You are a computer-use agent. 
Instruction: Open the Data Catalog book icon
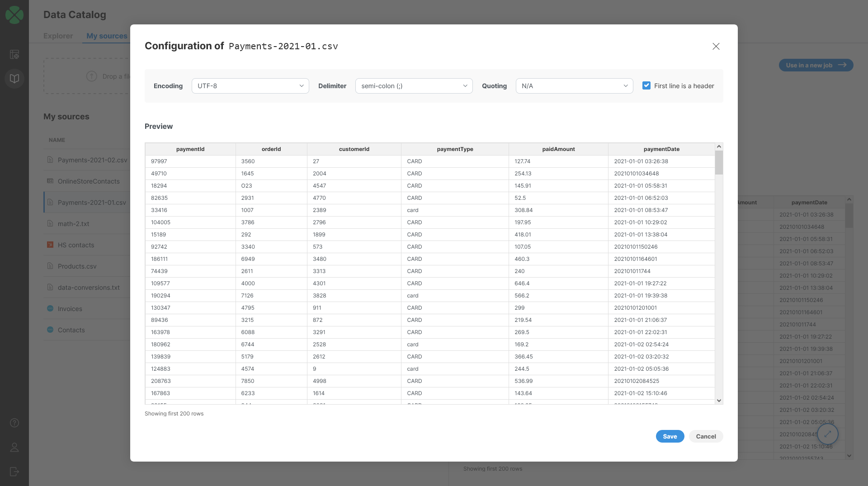click(x=14, y=79)
